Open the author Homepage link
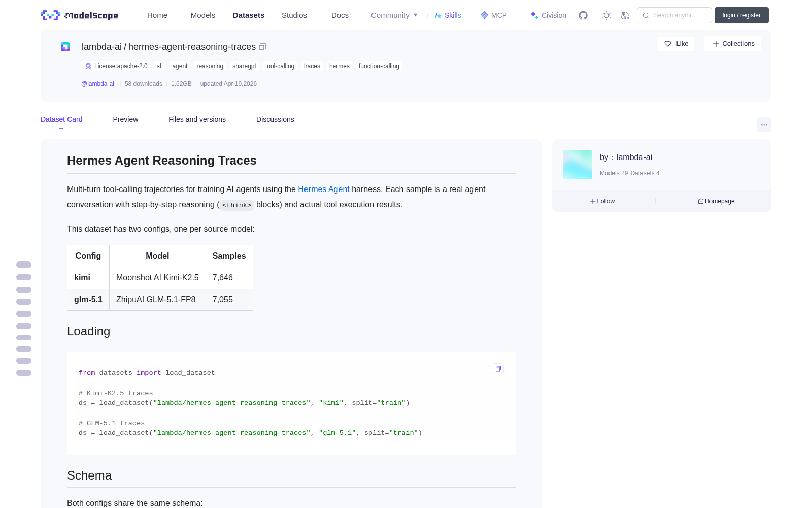The width and height of the screenshot is (812, 508). click(x=716, y=201)
